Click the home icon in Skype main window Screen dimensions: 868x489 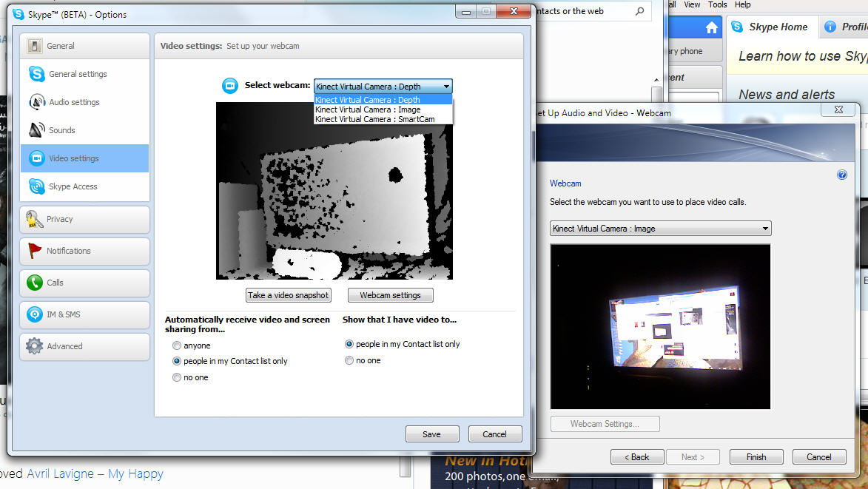[711, 27]
